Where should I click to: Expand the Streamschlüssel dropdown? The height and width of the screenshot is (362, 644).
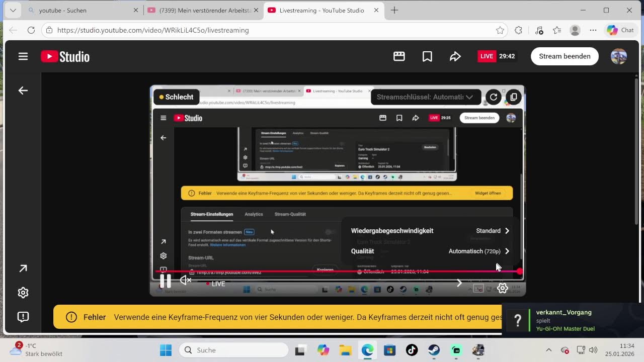[x=426, y=97]
